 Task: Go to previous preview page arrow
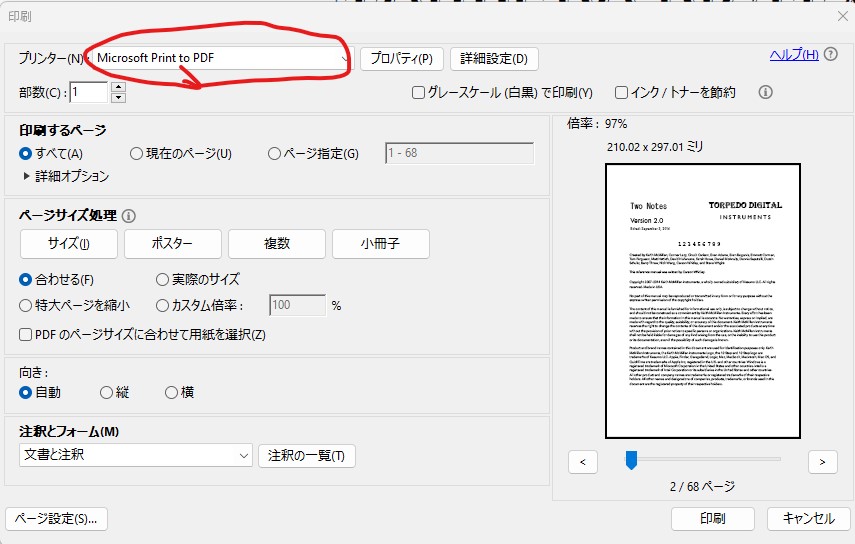click(x=582, y=461)
